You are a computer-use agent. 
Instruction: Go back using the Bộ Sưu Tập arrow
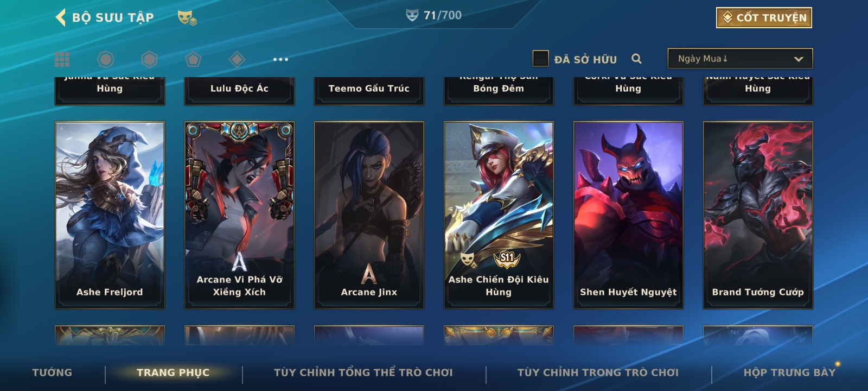pyautogui.click(x=60, y=17)
